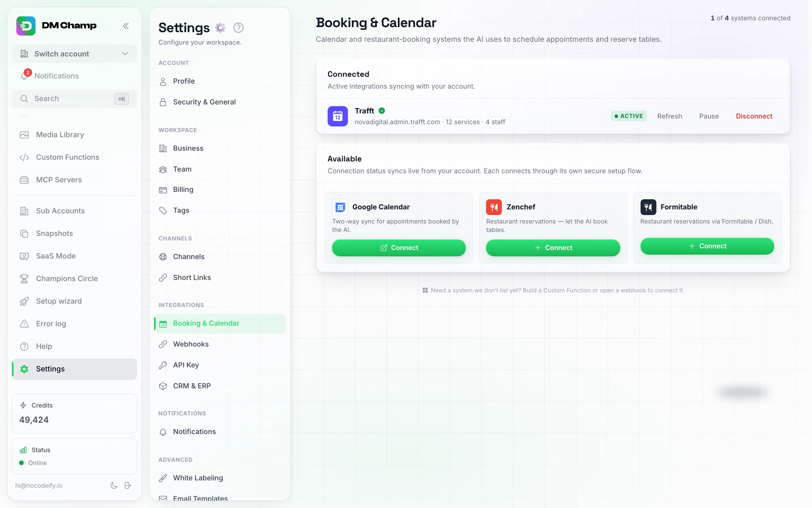This screenshot has width=812, height=508.
Task: Disconnect the Trafft integration
Action: point(754,116)
